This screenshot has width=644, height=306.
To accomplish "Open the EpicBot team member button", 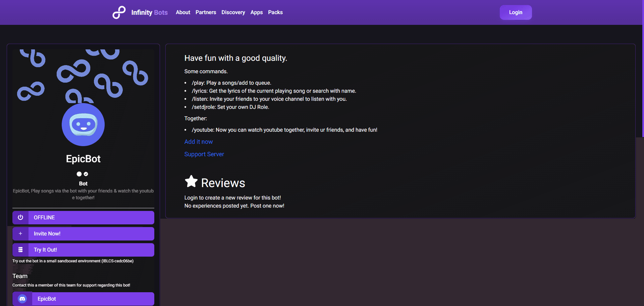I will (x=83, y=299).
